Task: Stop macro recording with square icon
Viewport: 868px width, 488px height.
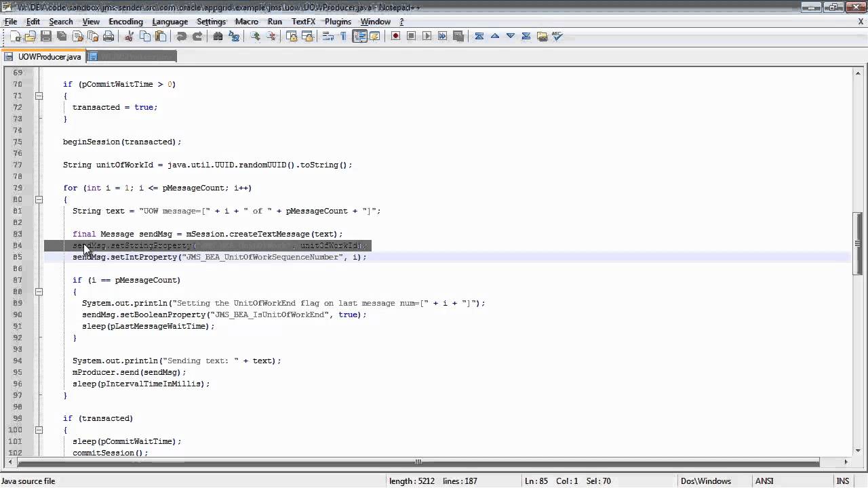Action: point(411,36)
